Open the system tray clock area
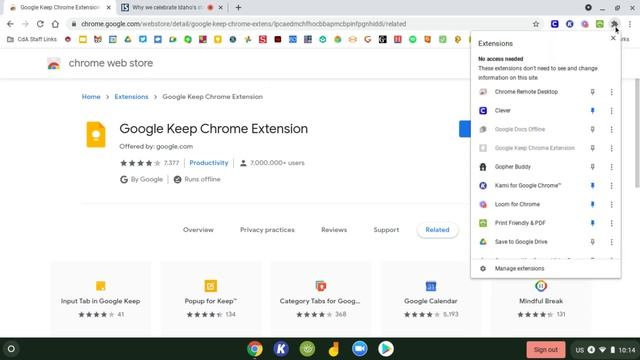Viewport: 640px width, 360px height. 606,350
